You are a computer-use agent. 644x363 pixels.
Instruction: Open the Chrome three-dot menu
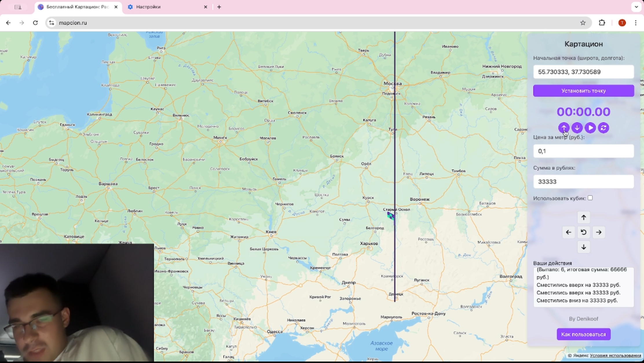click(x=636, y=23)
